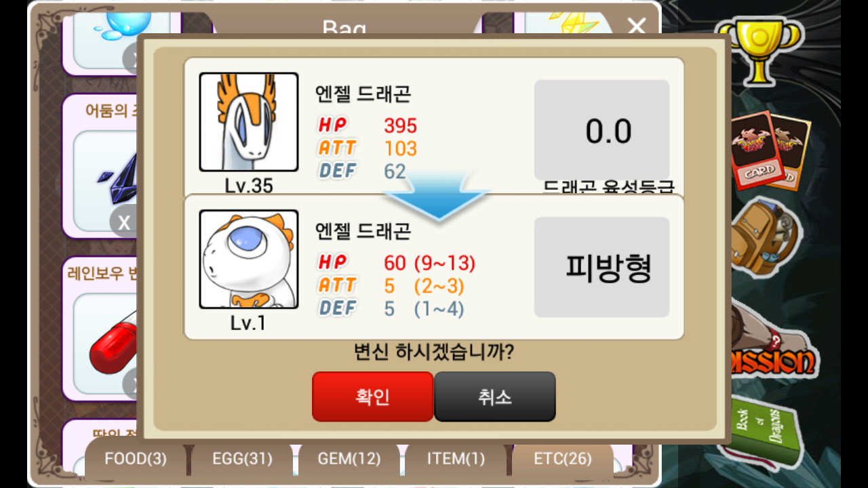Cancel with the black 취소 button

pos(495,396)
